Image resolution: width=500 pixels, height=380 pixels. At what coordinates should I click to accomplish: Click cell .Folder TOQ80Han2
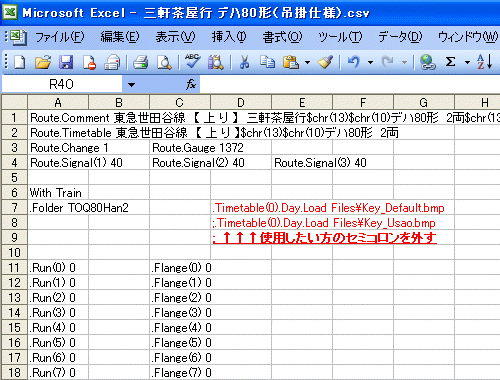tap(58, 207)
